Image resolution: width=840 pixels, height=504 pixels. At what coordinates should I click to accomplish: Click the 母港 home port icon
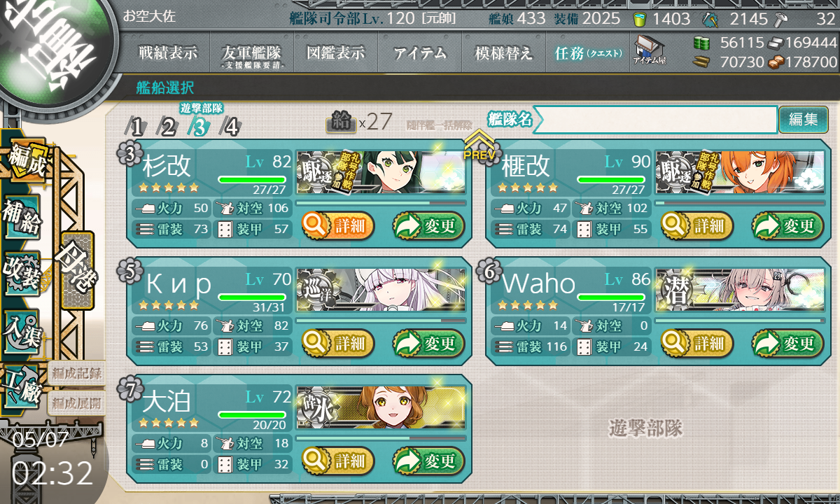click(76, 271)
